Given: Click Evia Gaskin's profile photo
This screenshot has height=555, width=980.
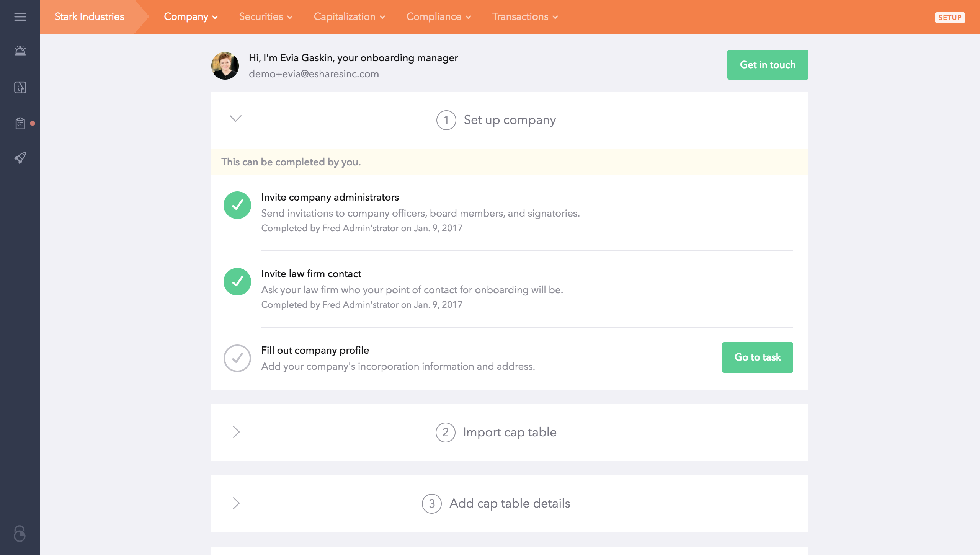Looking at the screenshot, I should click(x=225, y=66).
